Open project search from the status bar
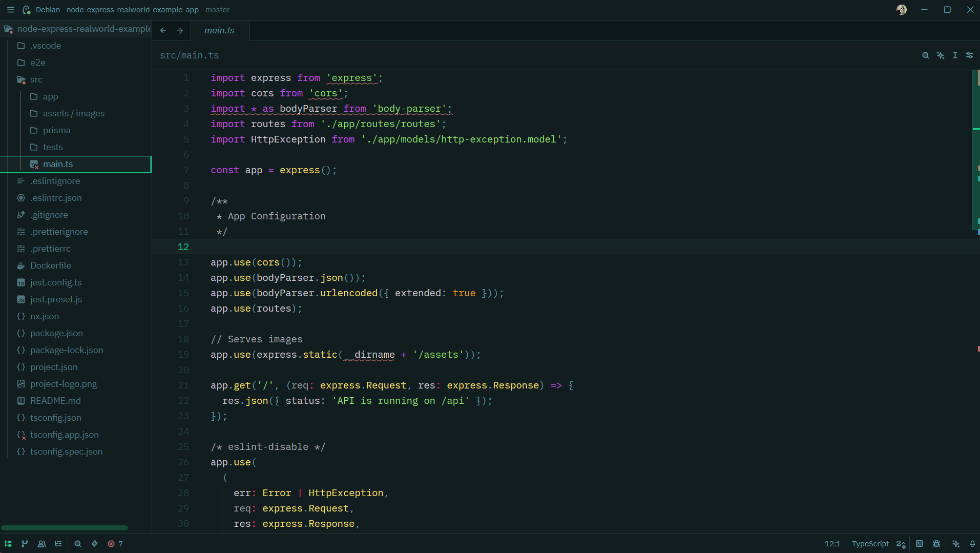Image resolution: width=980 pixels, height=553 pixels. pyautogui.click(x=78, y=544)
